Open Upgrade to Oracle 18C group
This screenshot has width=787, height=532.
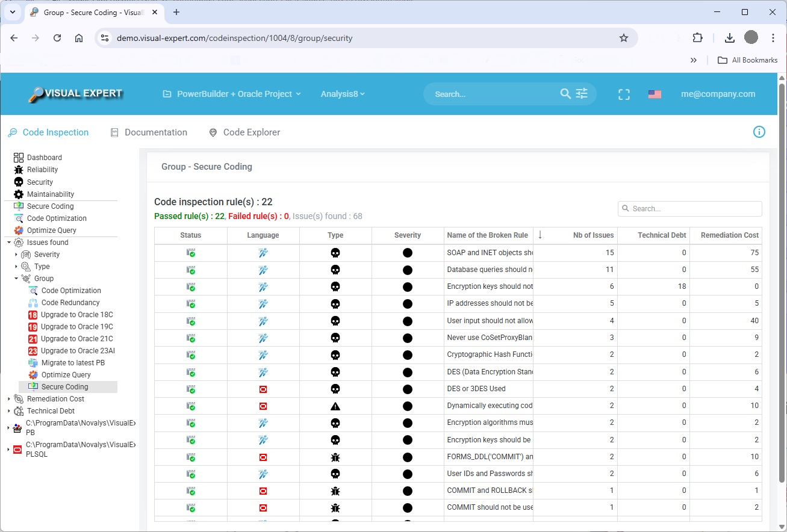point(76,315)
